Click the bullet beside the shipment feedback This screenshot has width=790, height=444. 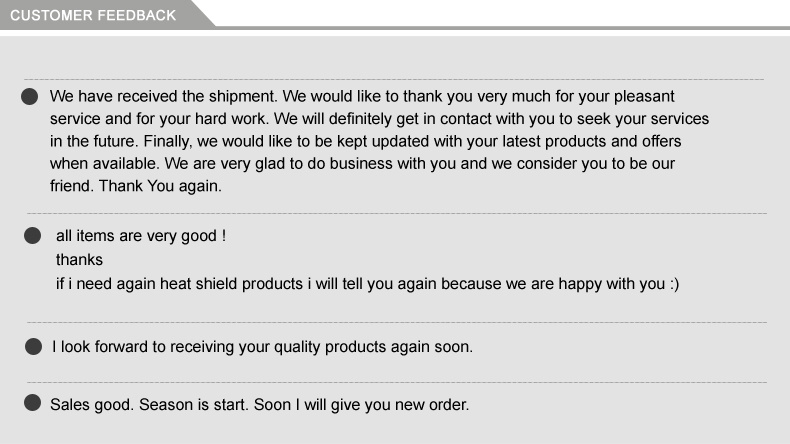coord(30,96)
